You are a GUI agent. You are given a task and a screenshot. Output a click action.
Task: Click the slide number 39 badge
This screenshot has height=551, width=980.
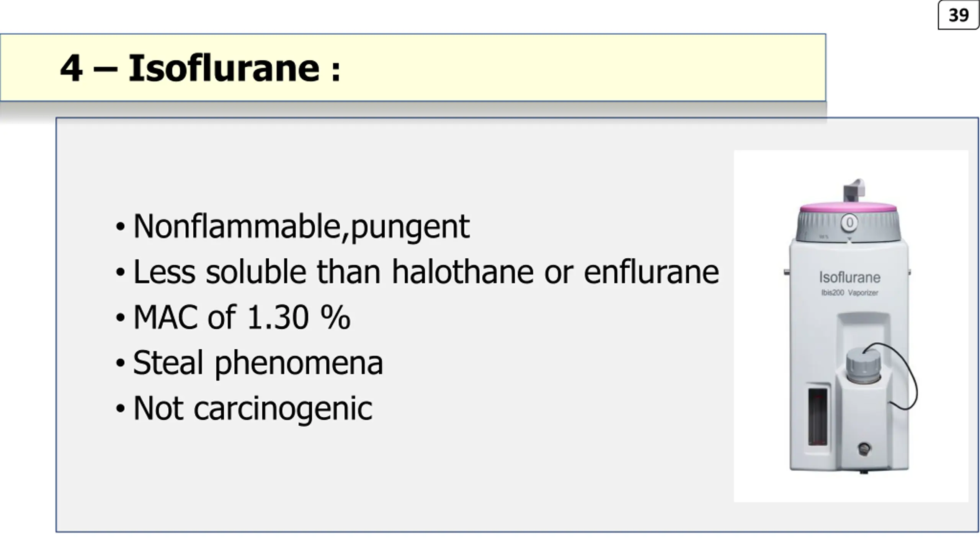[958, 15]
